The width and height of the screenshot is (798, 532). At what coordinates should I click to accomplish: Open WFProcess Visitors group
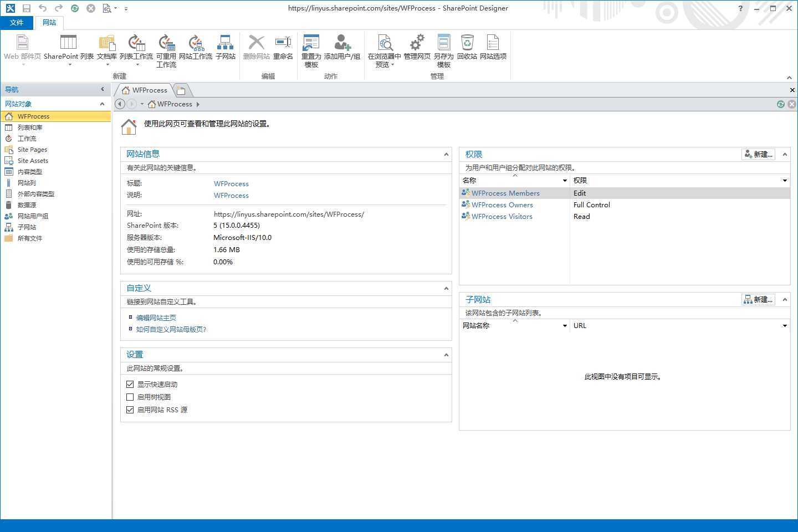tap(502, 217)
